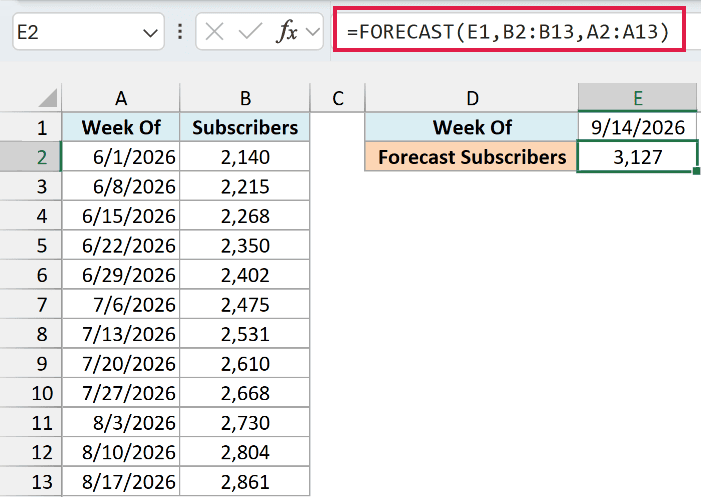Select cell with value 2,350
Image resolution: width=701 pixels, height=497 pixels.
click(x=245, y=245)
